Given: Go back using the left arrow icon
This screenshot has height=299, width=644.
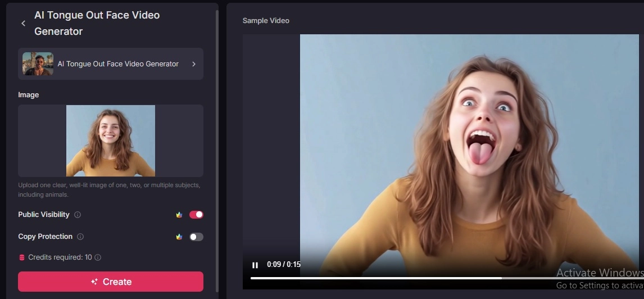Looking at the screenshot, I should pos(24,24).
